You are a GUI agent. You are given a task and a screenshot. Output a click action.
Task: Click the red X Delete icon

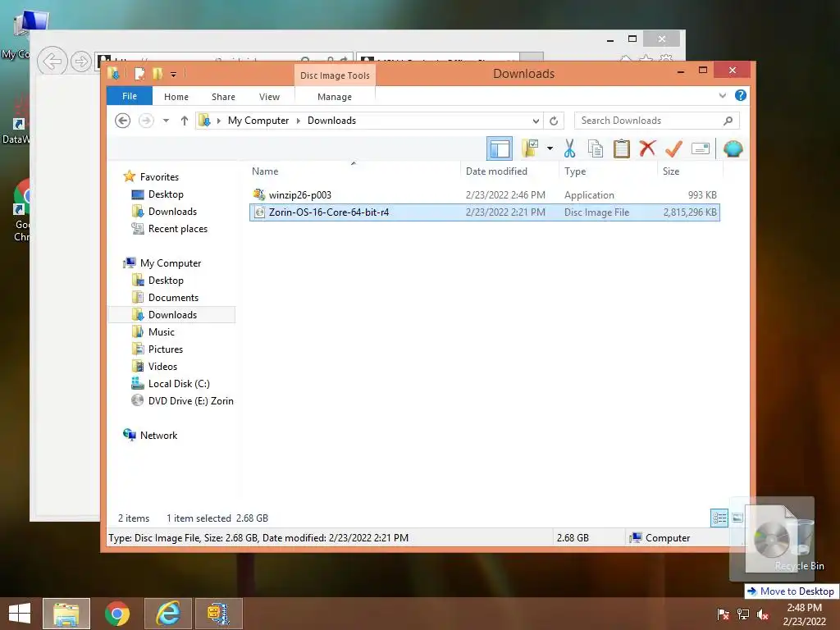647,148
